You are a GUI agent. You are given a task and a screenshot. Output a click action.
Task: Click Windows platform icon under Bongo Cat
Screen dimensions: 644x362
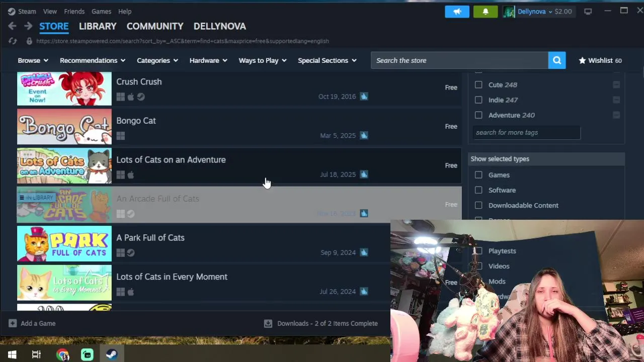coord(121,136)
